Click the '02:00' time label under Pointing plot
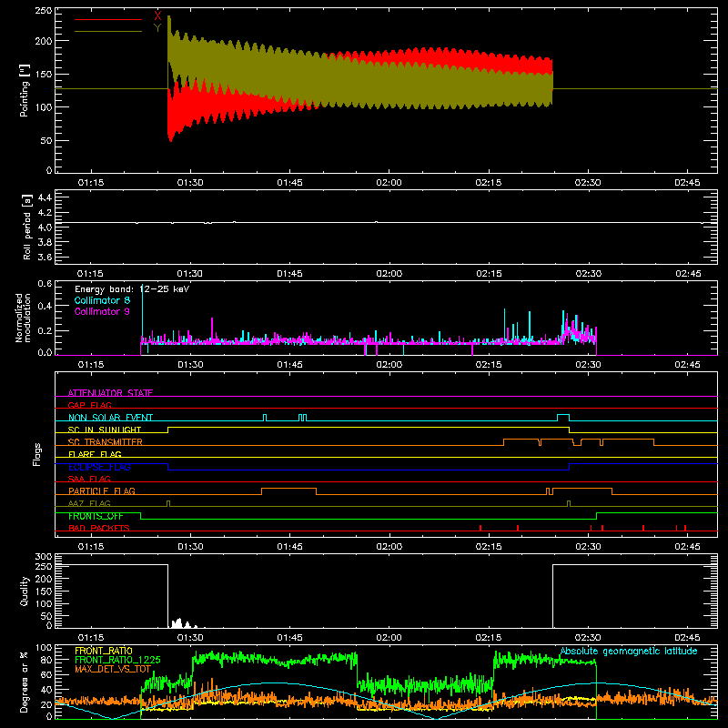This screenshot has height=728, width=728. [x=389, y=183]
